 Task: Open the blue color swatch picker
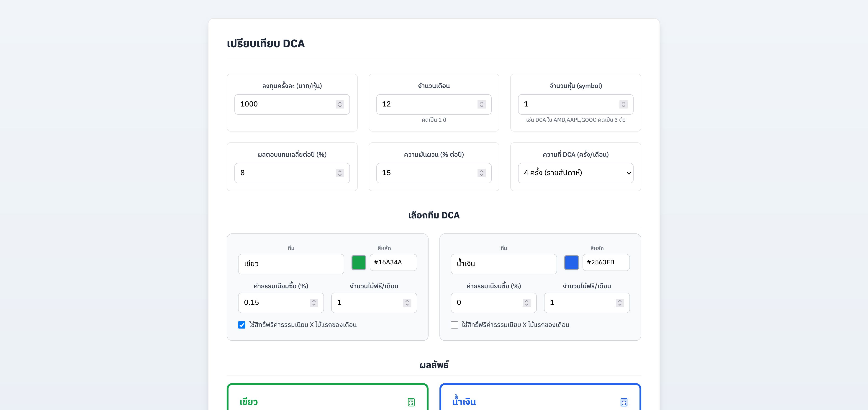point(571,263)
